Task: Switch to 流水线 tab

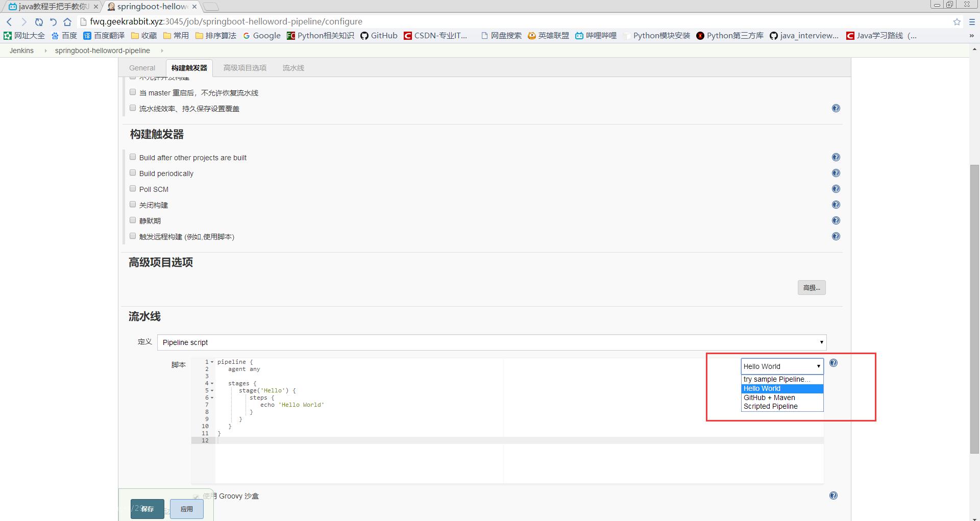Action: point(293,68)
